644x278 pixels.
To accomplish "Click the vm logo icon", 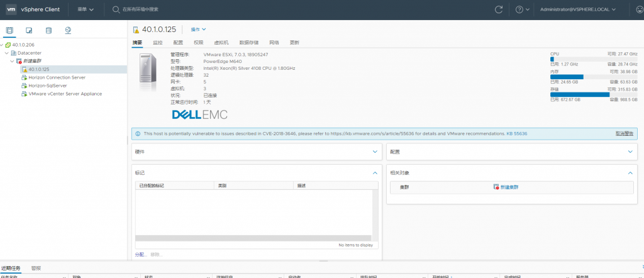I will [11, 9].
